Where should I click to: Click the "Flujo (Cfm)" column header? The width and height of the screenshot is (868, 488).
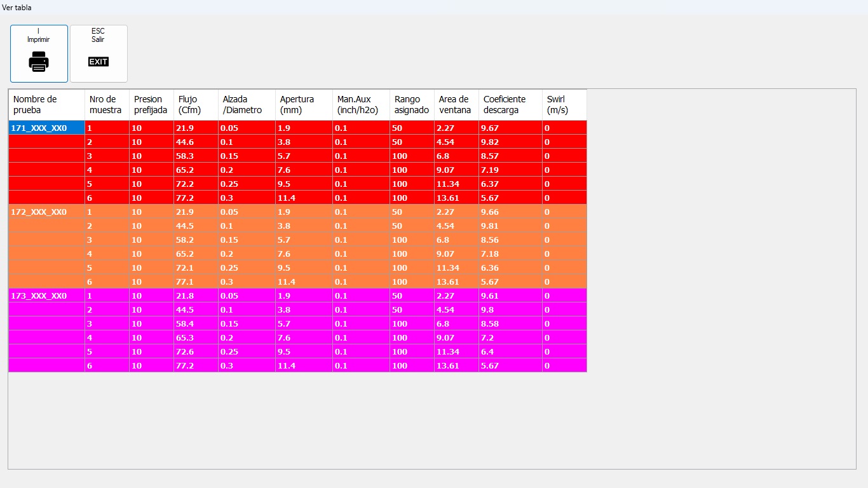click(196, 105)
